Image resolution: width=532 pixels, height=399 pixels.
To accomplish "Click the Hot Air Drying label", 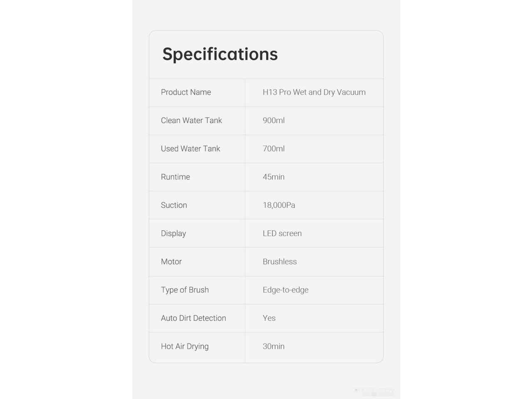I will [x=185, y=347].
